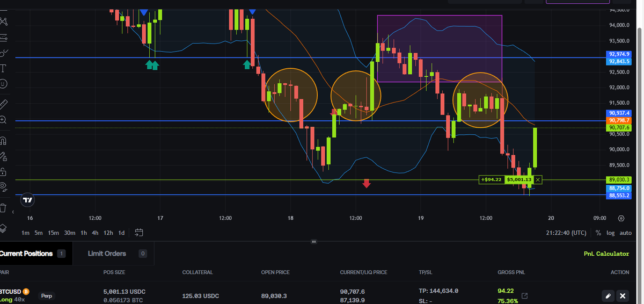Open the emoji icons tool
Screen dimensions: 644x304
tap(4, 84)
